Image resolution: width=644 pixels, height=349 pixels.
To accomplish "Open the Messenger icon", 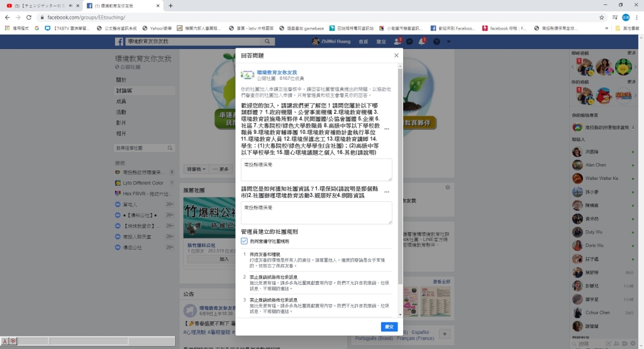I will click(x=409, y=42).
